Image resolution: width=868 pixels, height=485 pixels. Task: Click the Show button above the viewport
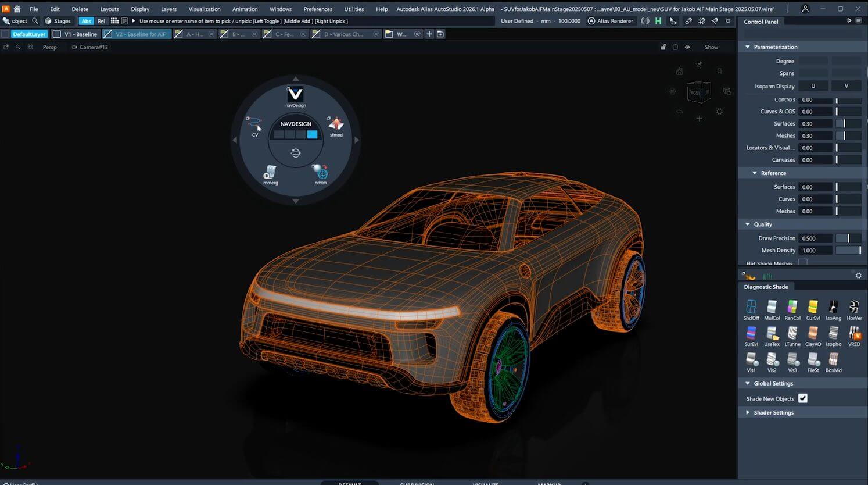711,47
